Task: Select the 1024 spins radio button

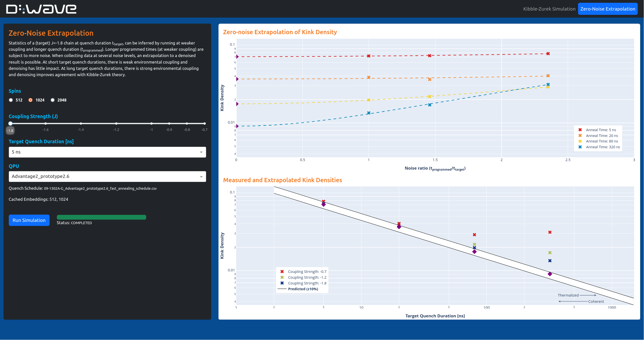Action: [30, 100]
